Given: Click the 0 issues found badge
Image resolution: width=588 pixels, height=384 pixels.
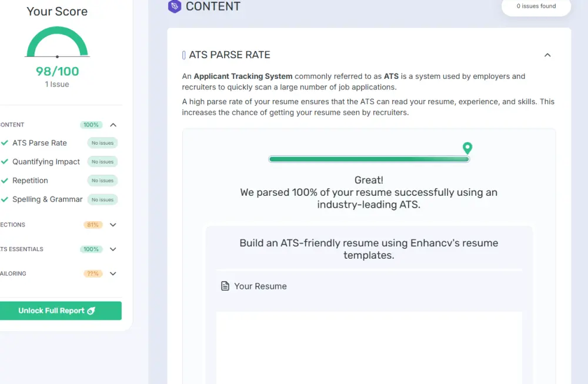Looking at the screenshot, I should tap(536, 6).
